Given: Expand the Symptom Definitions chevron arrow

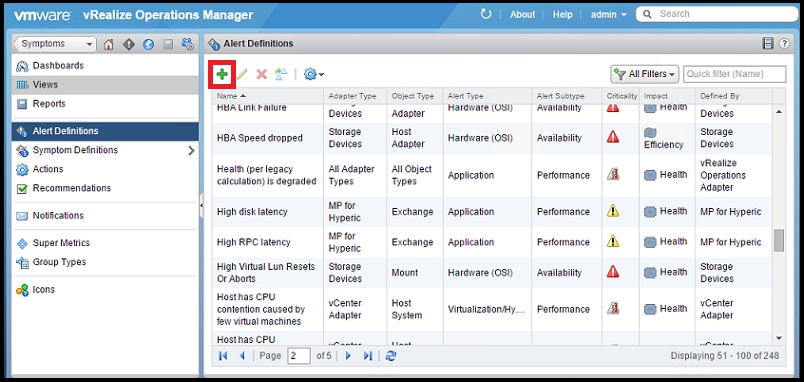Looking at the screenshot, I should tap(191, 150).
